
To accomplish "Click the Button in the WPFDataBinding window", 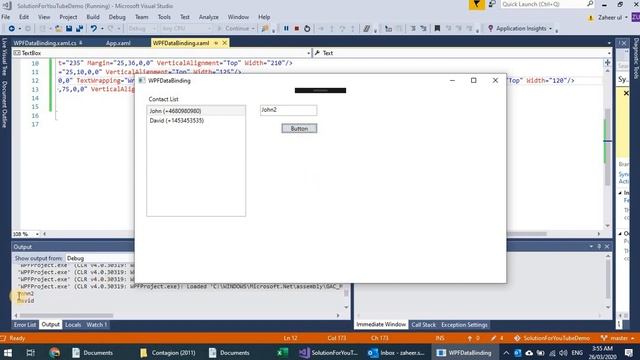I will [299, 129].
